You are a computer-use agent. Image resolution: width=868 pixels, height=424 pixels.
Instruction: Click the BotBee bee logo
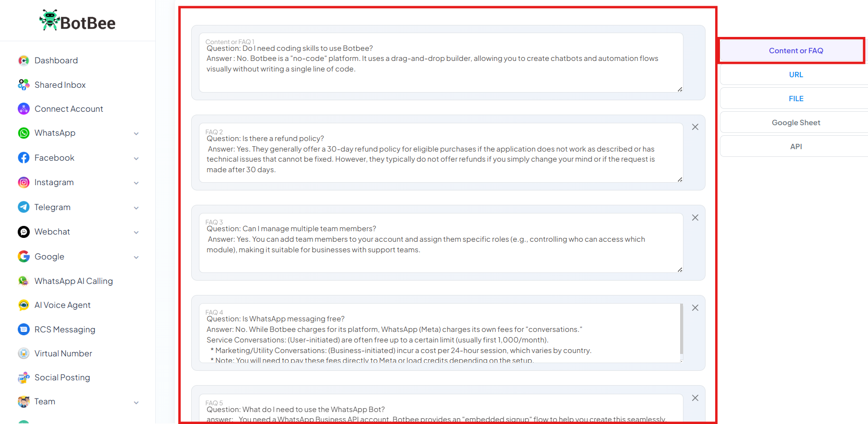pos(49,20)
